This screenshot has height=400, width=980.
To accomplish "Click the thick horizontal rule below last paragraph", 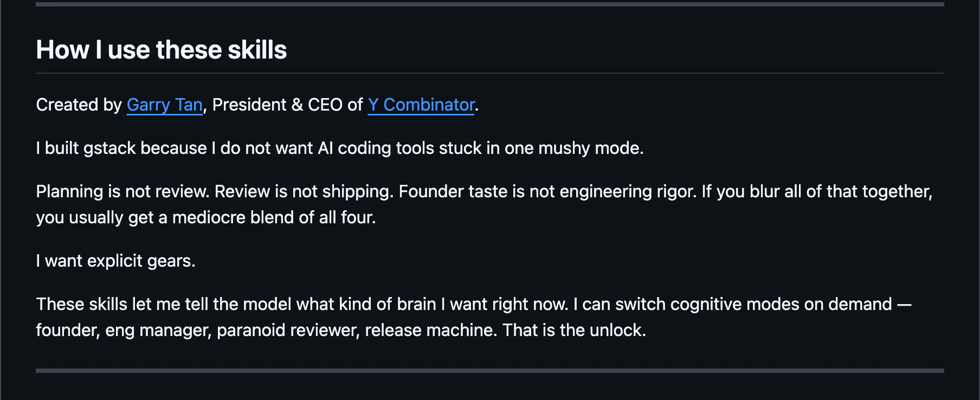I will 490,371.
